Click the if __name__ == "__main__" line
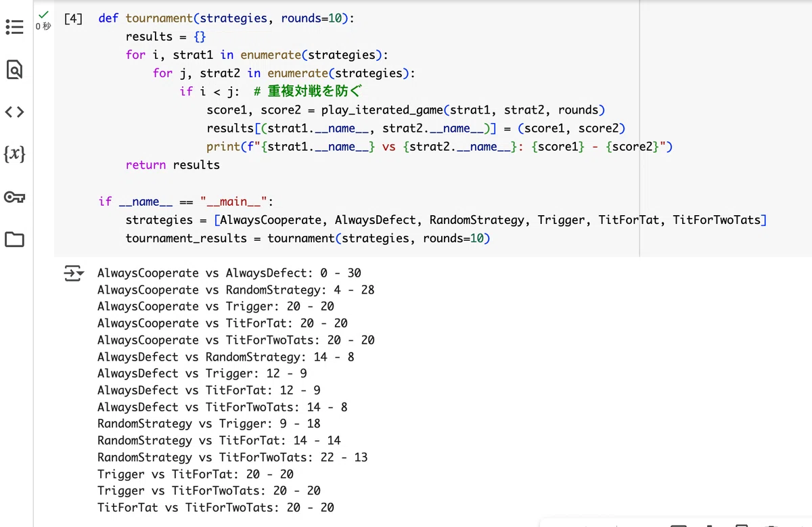The image size is (812, 527). click(185, 201)
